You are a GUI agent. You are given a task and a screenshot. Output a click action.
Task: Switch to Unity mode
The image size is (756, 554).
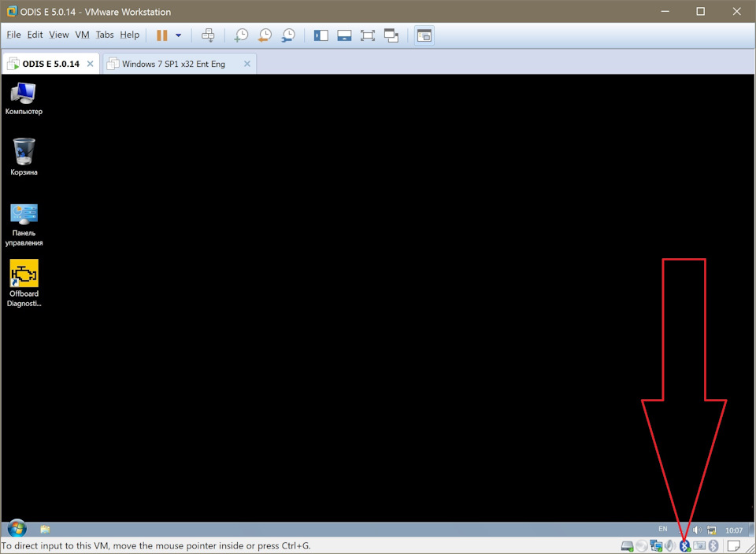point(391,35)
